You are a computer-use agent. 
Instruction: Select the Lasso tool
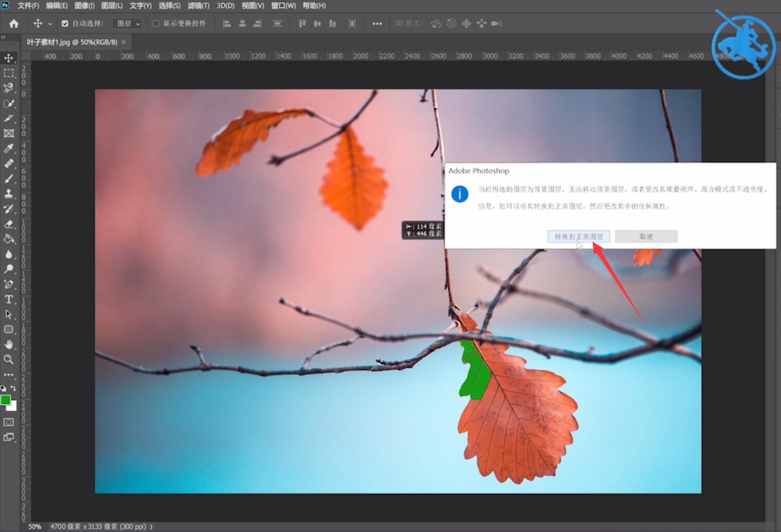click(x=9, y=88)
